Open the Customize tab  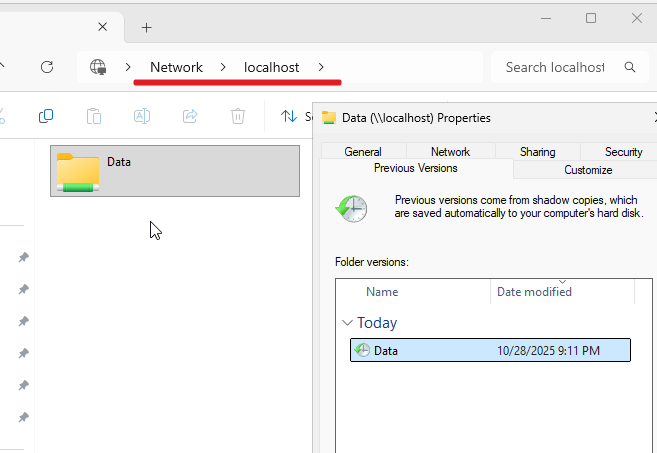point(588,170)
